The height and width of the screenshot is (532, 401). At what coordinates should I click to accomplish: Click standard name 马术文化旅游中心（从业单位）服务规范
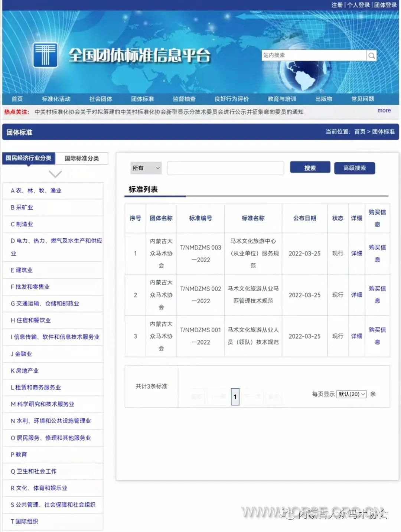(253, 253)
